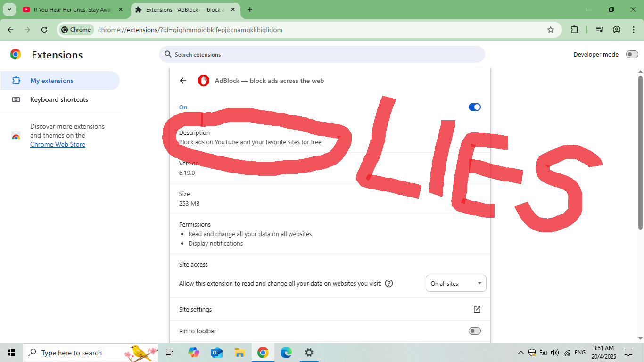Click the Chrome taskbar icon
This screenshot has height=362, width=644.
(263, 353)
